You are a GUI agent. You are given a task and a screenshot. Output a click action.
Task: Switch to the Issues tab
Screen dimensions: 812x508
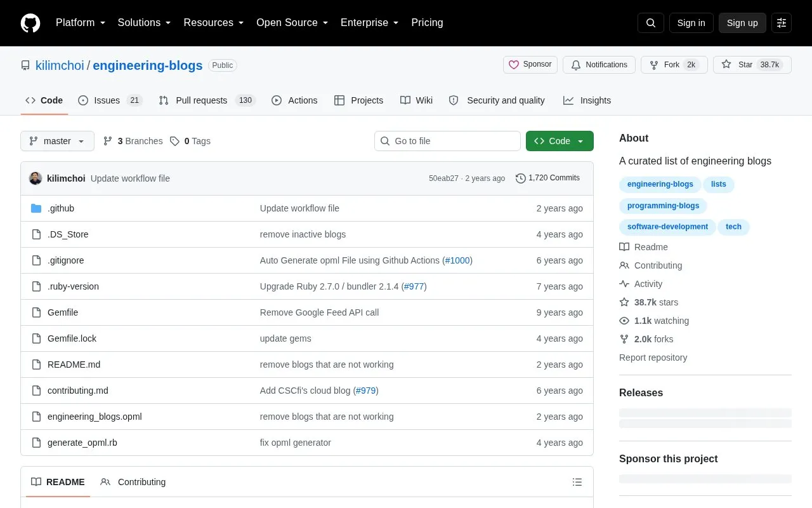tap(110, 100)
